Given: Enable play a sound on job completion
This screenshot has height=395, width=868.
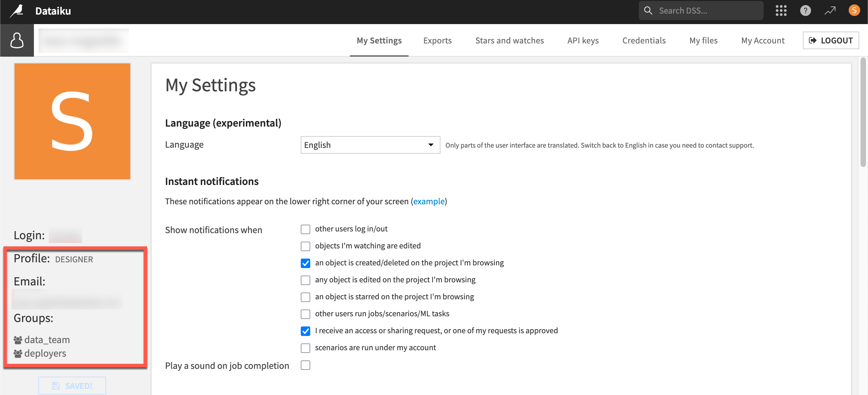Looking at the screenshot, I should 305,365.
